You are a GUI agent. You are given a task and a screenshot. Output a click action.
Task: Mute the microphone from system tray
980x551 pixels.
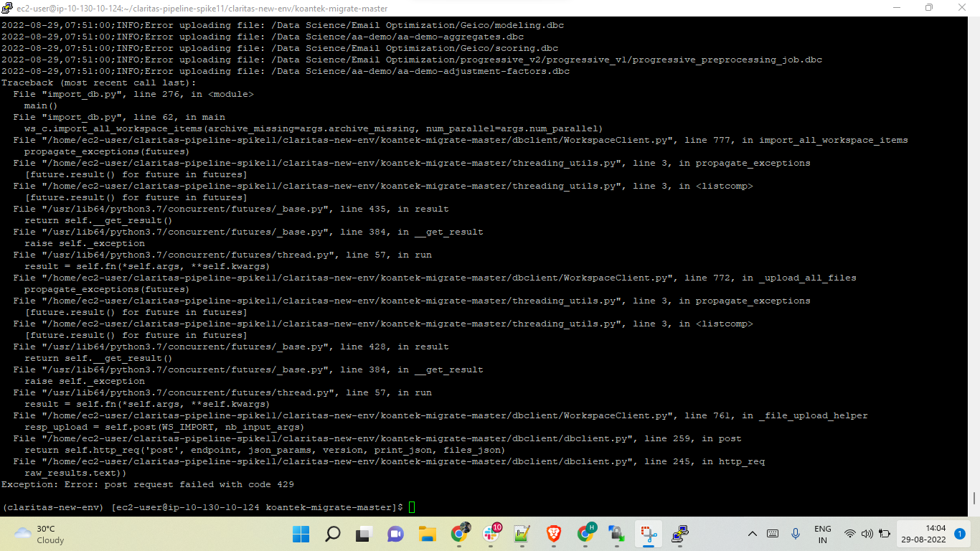(x=796, y=534)
